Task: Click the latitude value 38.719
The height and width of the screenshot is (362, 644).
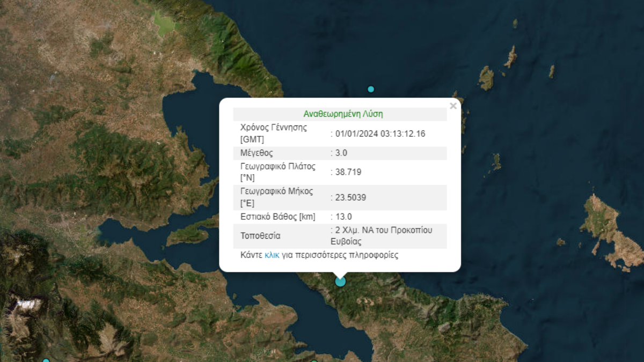Action: 348,172
